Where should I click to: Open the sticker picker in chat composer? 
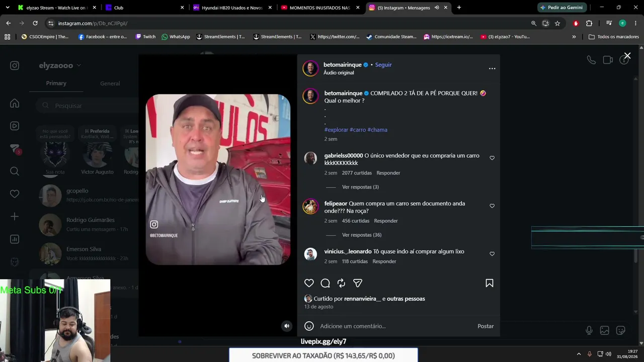coord(621,330)
